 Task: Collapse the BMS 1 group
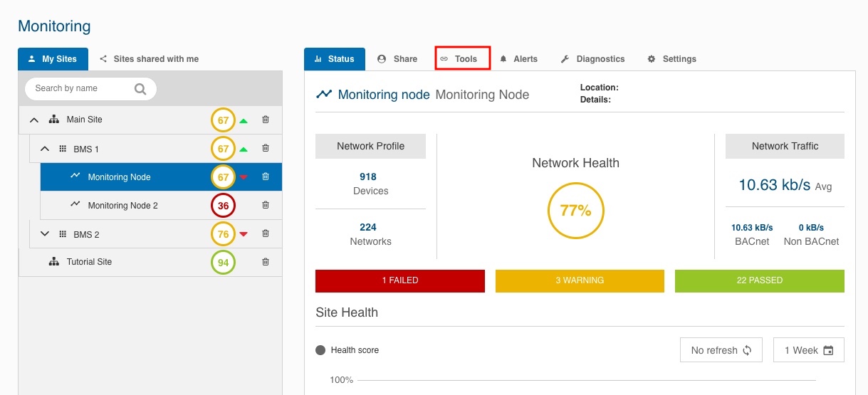coord(45,149)
